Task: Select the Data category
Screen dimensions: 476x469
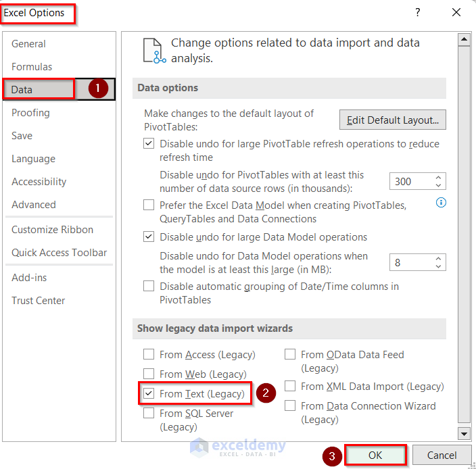Action: [59, 89]
